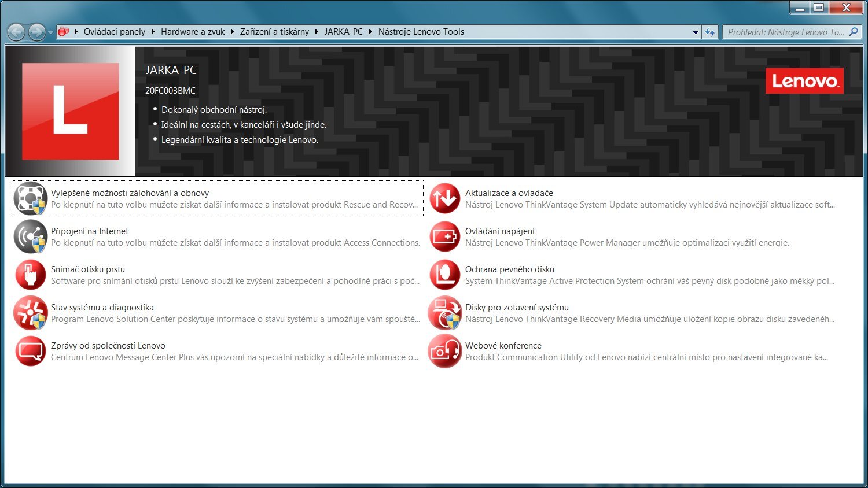Click the system recovery discs icon

[444, 313]
